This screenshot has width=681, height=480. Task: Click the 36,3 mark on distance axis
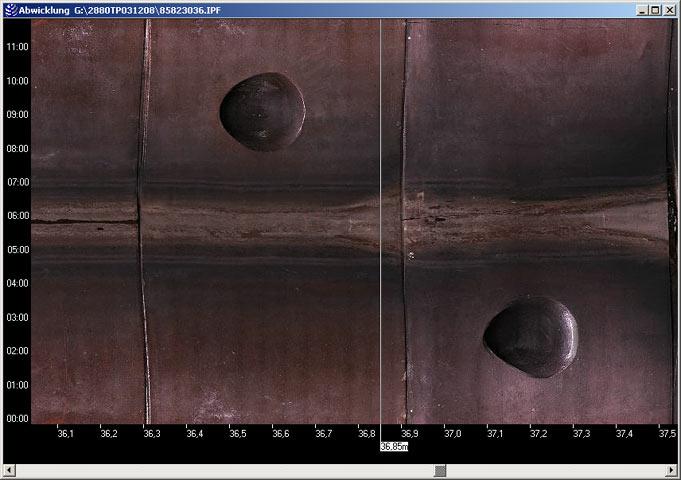coord(153,434)
